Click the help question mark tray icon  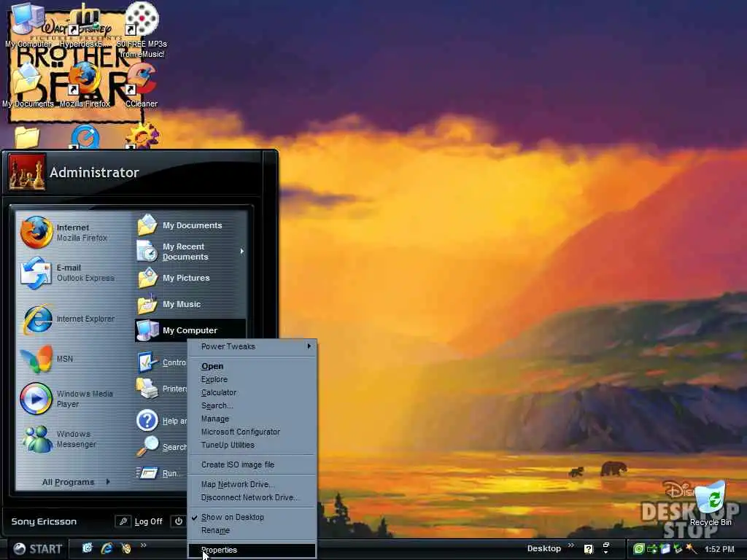click(x=589, y=549)
